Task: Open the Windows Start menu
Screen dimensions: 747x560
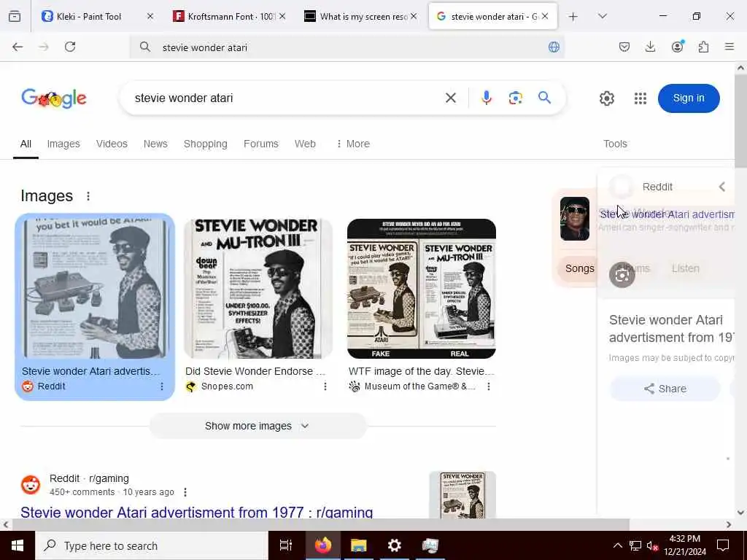Action: [18, 545]
